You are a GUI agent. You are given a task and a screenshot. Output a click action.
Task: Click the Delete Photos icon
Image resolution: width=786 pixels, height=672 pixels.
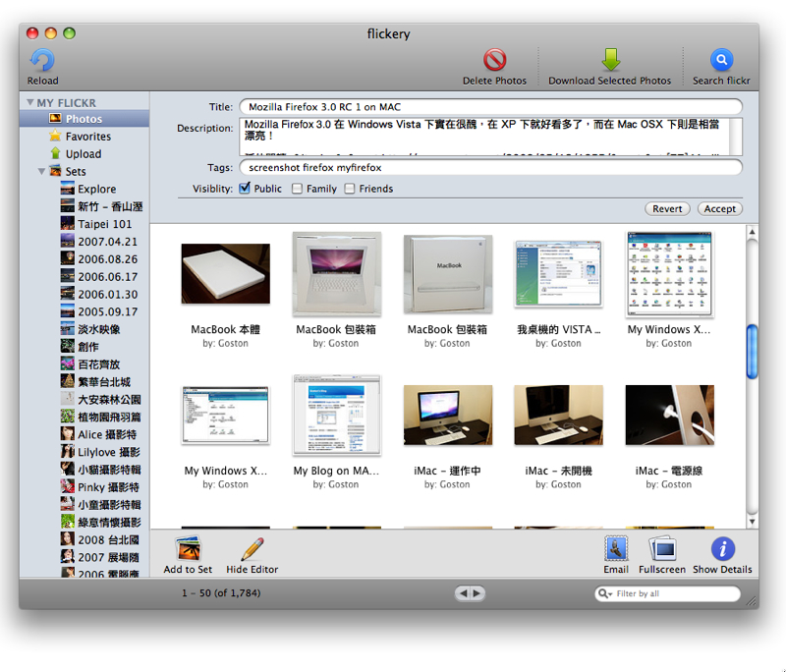click(495, 60)
